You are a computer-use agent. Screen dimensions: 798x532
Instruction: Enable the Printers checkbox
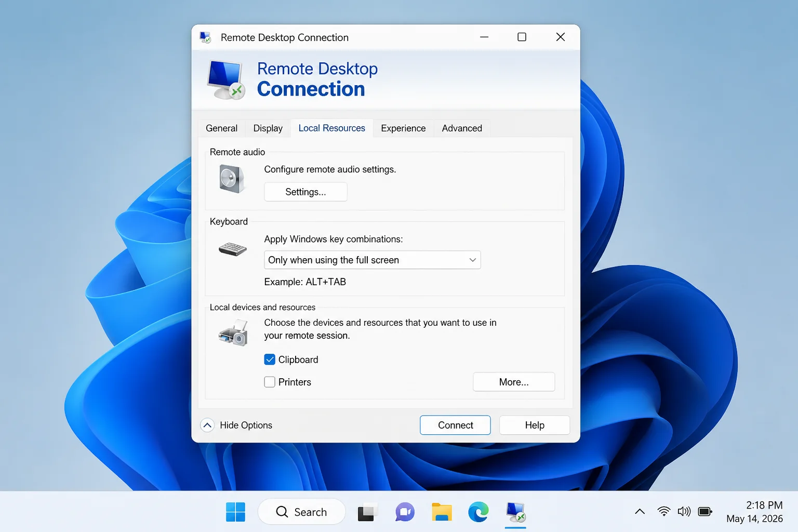click(x=270, y=382)
